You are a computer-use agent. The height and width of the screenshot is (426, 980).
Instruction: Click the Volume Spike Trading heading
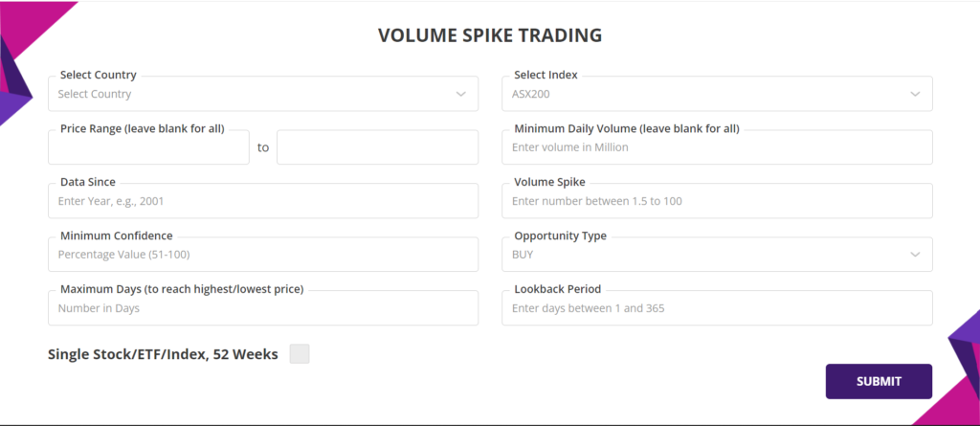coord(490,35)
